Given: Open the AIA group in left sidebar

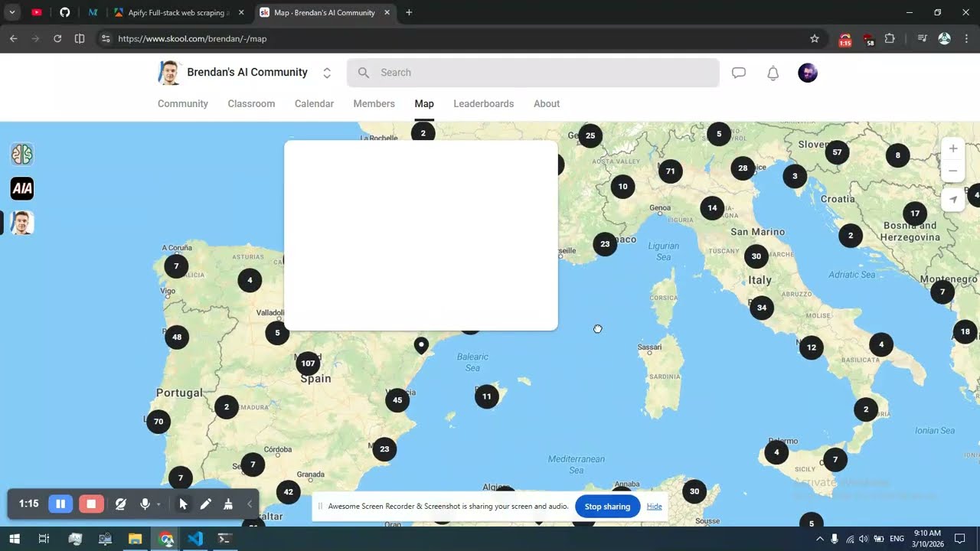Looking at the screenshot, I should [x=22, y=188].
